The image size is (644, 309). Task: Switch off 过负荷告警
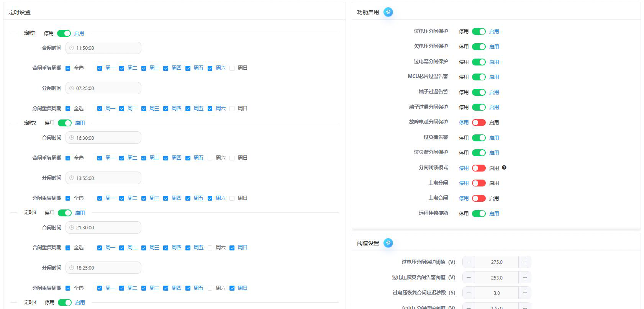point(479,138)
